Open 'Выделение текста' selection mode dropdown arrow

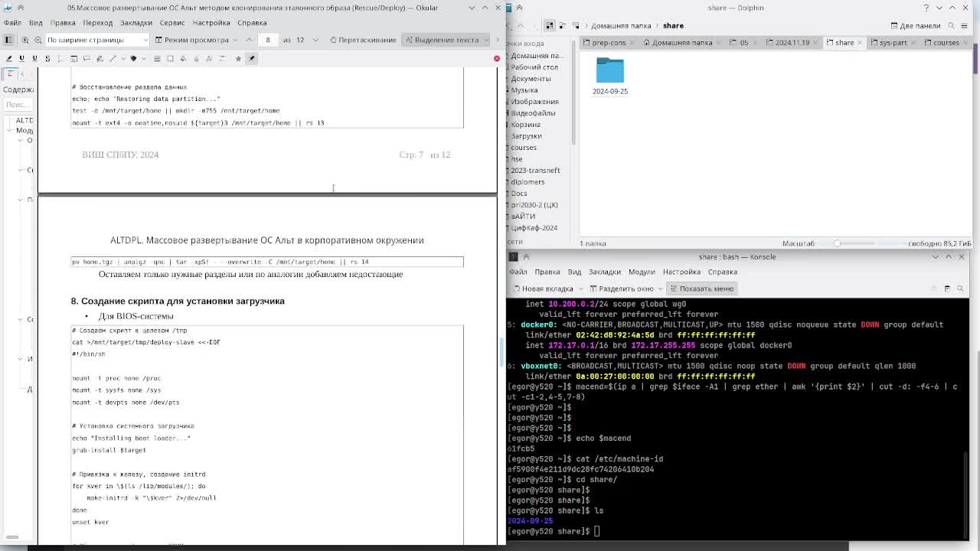(486, 40)
